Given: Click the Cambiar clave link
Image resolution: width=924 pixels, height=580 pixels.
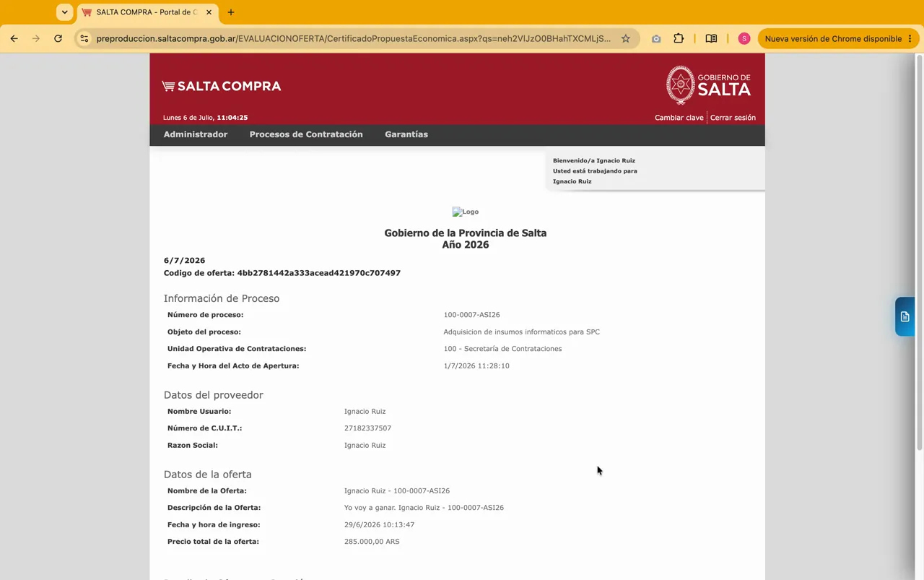Looking at the screenshot, I should tap(679, 118).
